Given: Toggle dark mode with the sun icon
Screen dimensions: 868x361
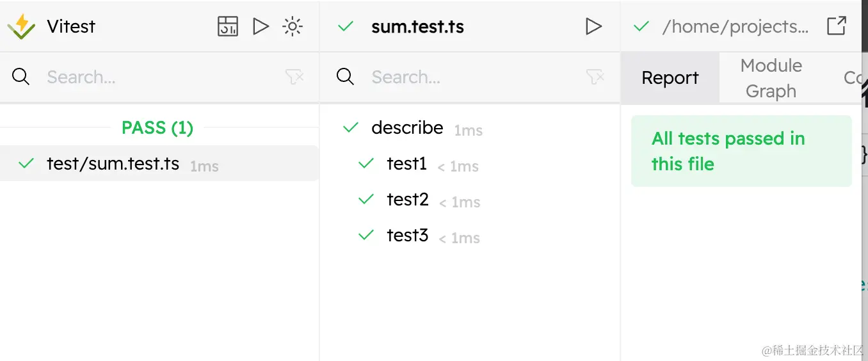Looking at the screenshot, I should click(293, 26).
